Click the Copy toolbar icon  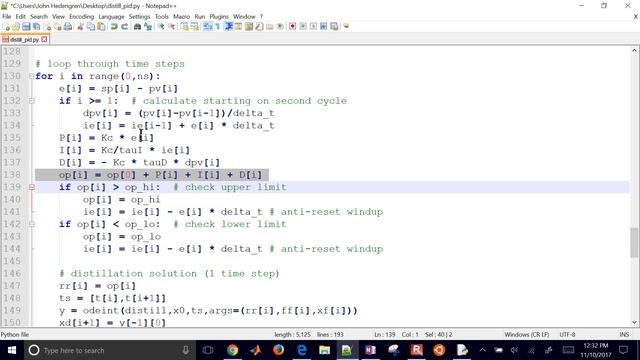(x=91, y=27)
